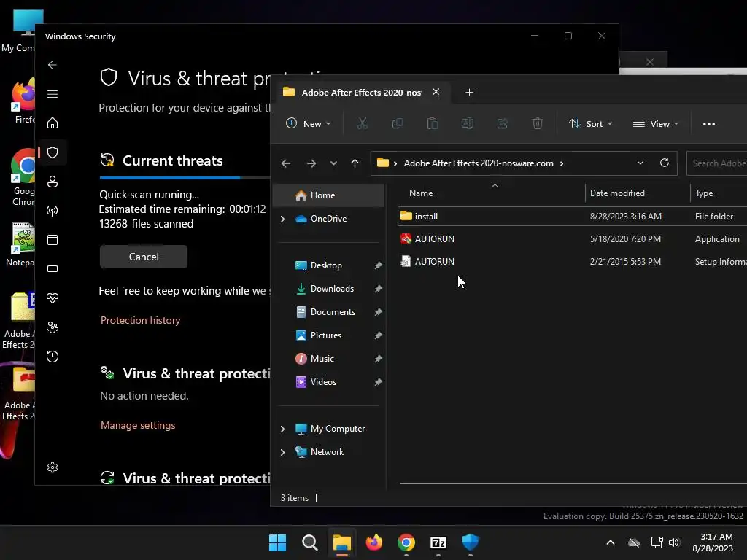The width and height of the screenshot is (747, 560).
Task: Open Device performance & health heart icon
Action: coord(53,298)
